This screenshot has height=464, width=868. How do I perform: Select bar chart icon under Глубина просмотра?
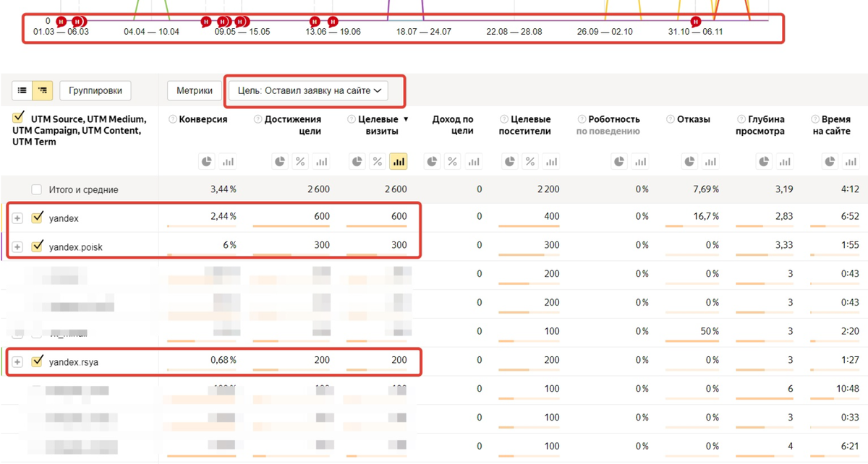[x=784, y=162]
